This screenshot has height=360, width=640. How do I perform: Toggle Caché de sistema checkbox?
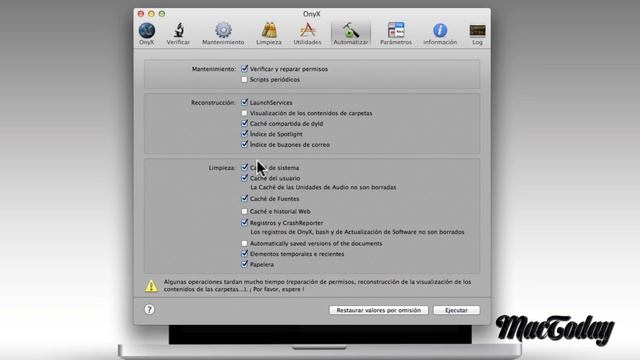244,167
